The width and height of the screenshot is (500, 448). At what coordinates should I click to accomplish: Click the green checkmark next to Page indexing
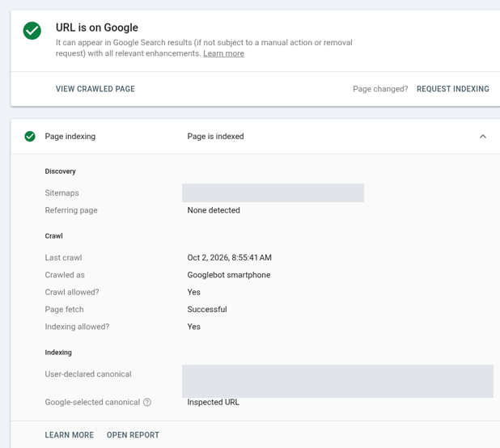30,137
